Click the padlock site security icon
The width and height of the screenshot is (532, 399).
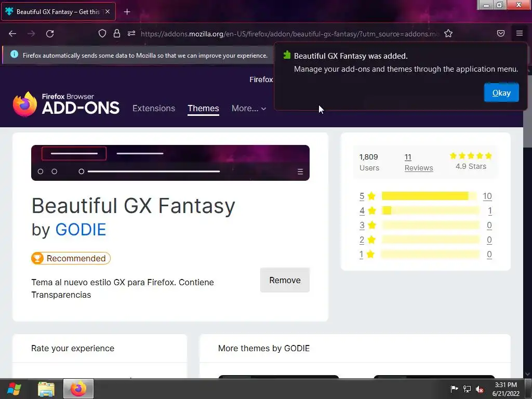tap(117, 33)
